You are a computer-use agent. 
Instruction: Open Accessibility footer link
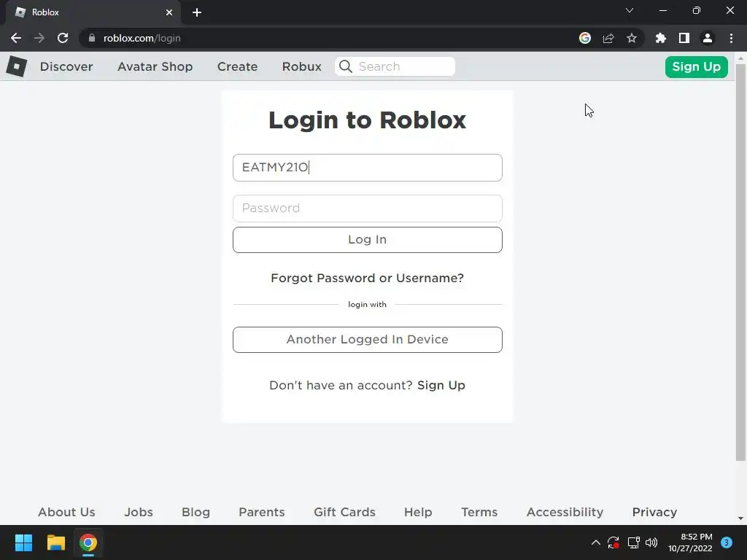[x=565, y=512]
